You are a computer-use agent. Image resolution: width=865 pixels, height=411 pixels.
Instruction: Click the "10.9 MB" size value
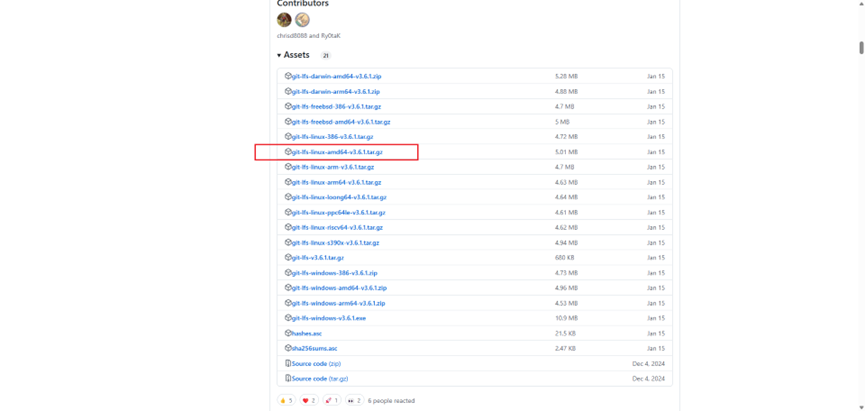566,318
